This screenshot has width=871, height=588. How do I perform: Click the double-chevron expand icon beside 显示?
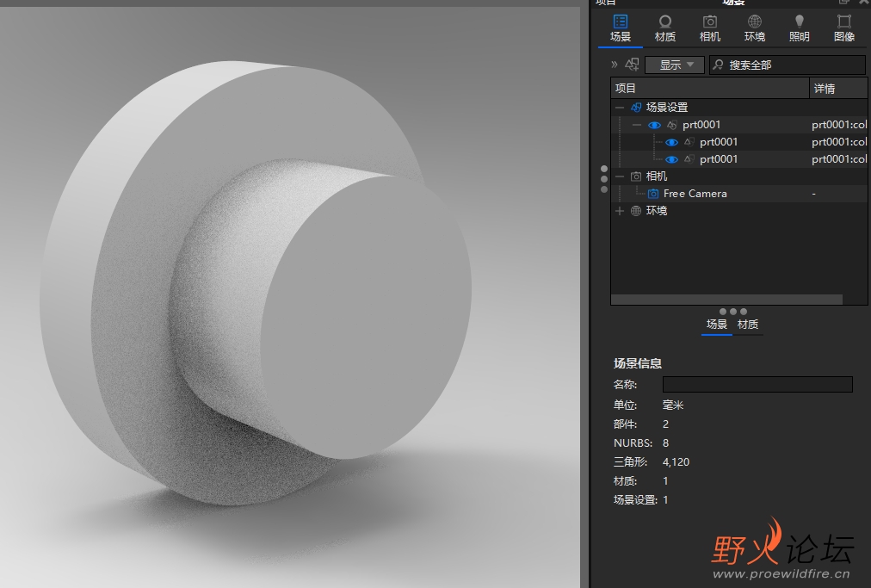(x=615, y=65)
